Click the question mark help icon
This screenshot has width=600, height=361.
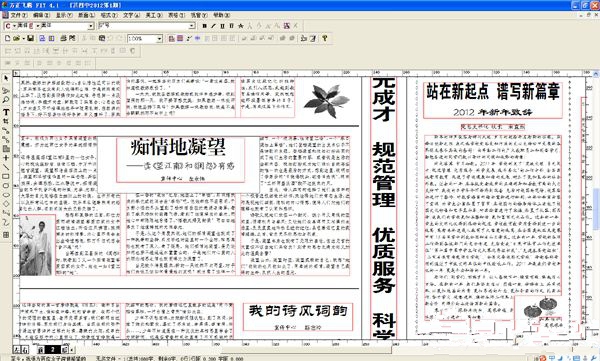325,38
